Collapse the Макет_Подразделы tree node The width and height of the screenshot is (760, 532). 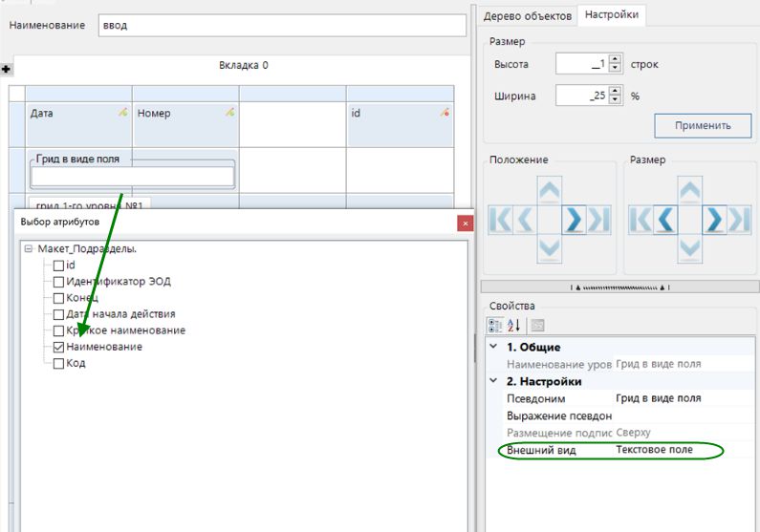[x=28, y=249]
